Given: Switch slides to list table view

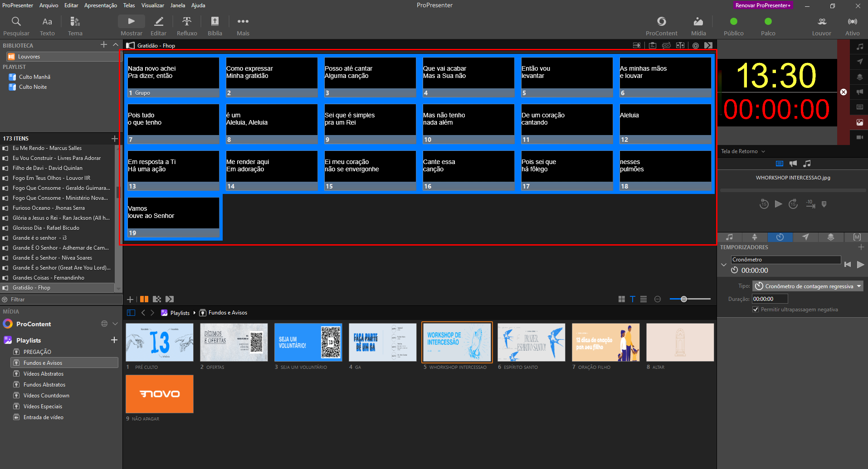Looking at the screenshot, I should pos(644,299).
